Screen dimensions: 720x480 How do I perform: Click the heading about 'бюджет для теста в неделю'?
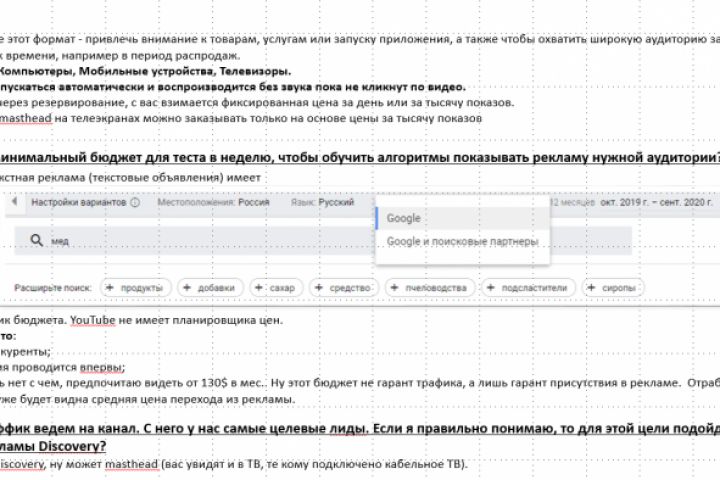[x=360, y=158]
